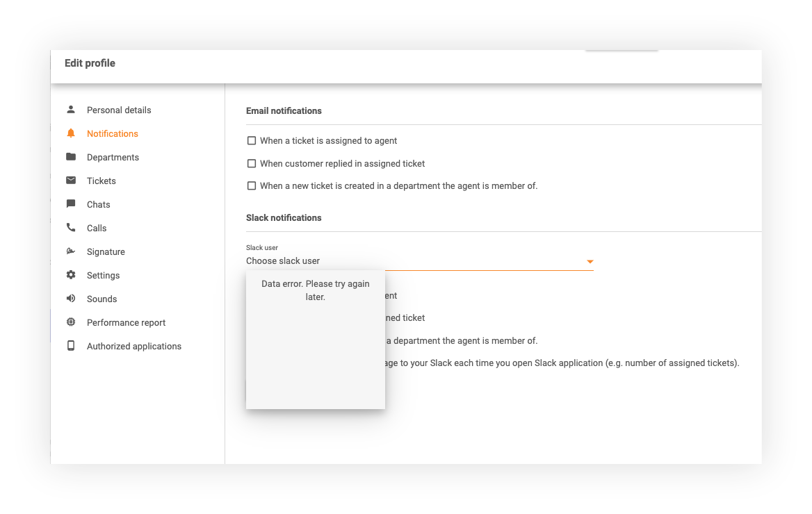Open Signature using the pen icon
This screenshot has width=812, height=514.
coord(70,251)
